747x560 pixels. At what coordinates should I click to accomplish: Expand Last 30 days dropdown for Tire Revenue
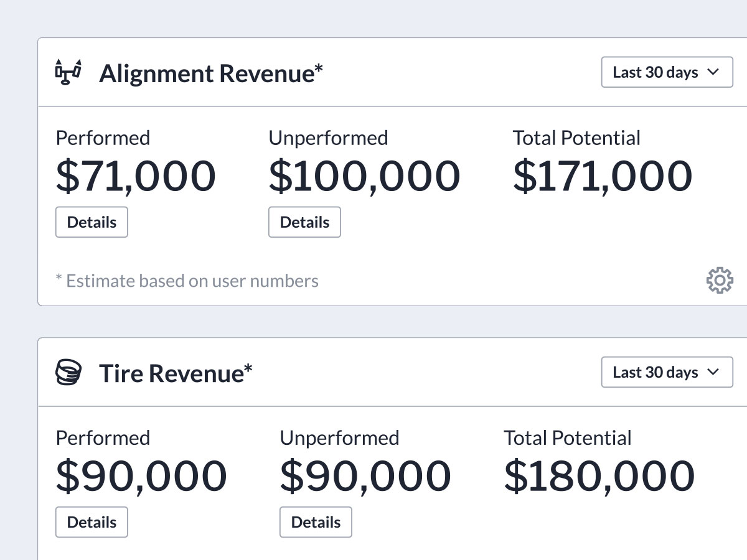coord(667,372)
